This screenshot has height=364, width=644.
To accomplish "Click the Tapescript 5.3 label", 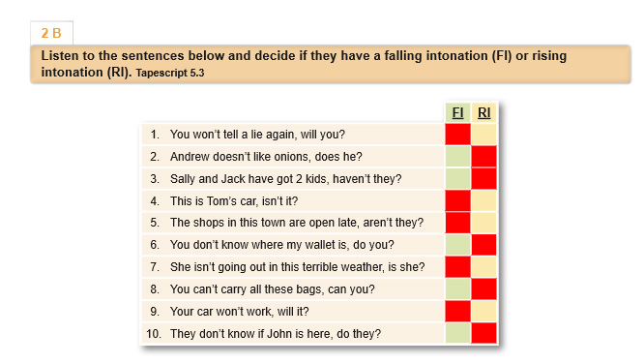I will point(170,73).
